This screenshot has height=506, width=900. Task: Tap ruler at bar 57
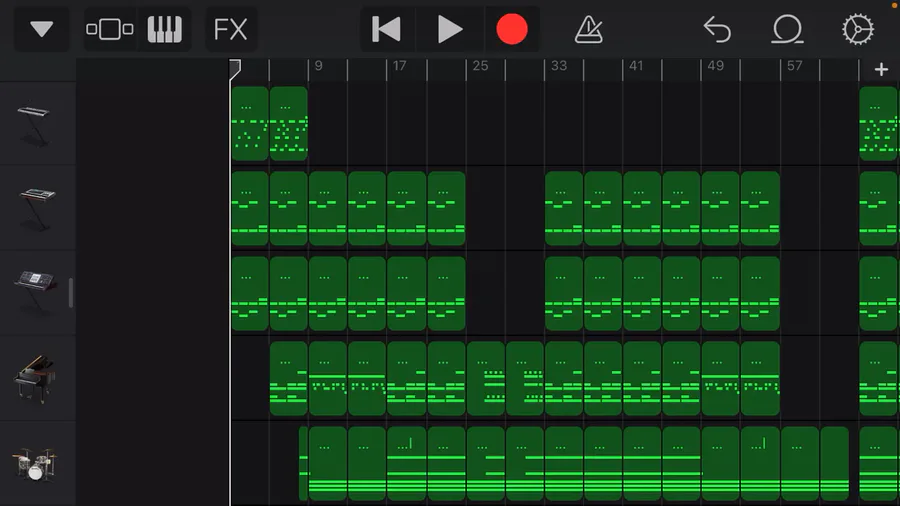[x=794, y=66]
